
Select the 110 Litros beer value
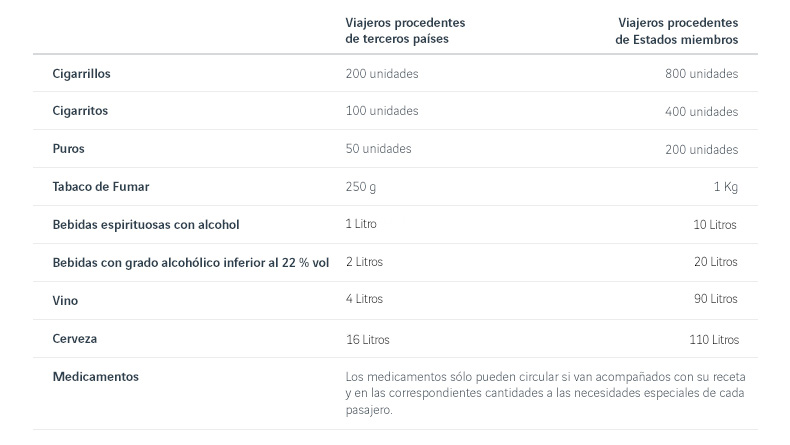point(713,340)
